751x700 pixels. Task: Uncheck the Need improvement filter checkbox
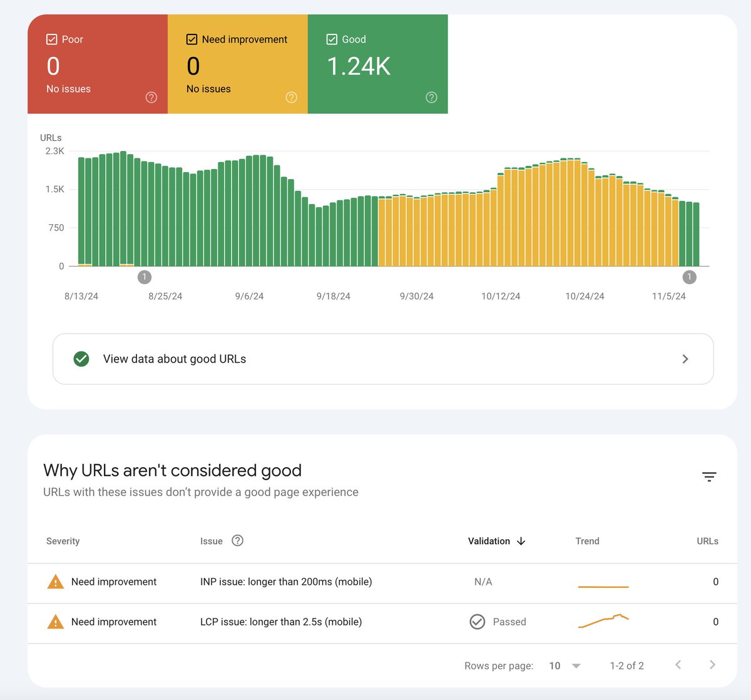(x=192, y=39)
